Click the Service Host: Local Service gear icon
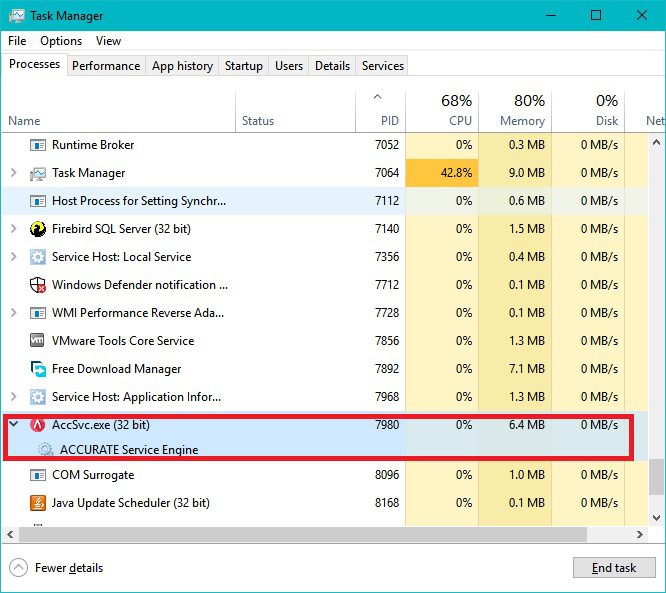Viewport: 666px width, 593px height. pyautogui.click(x=38, y=257)
